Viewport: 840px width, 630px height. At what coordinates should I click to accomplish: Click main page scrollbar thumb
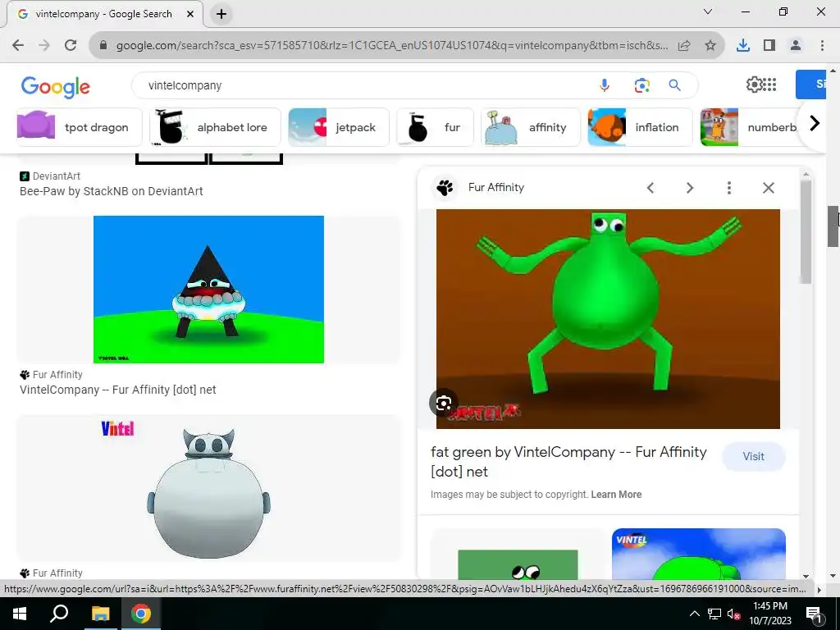[834, 225]
